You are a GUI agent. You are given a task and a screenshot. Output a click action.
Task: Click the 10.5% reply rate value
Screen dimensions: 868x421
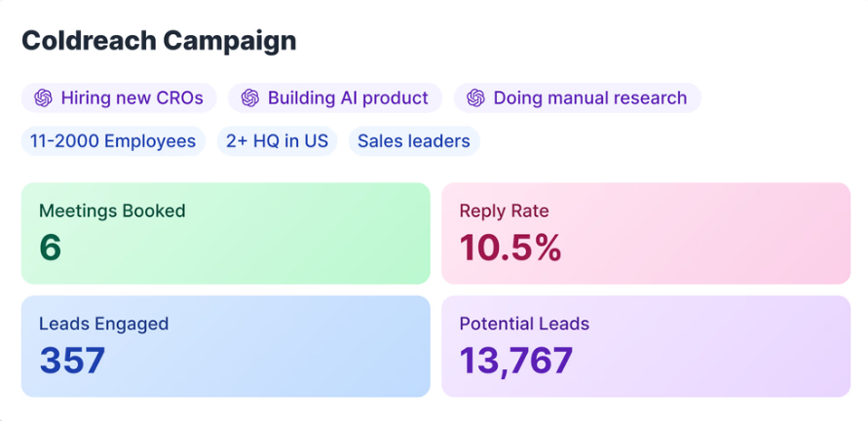tap(510, 248)
